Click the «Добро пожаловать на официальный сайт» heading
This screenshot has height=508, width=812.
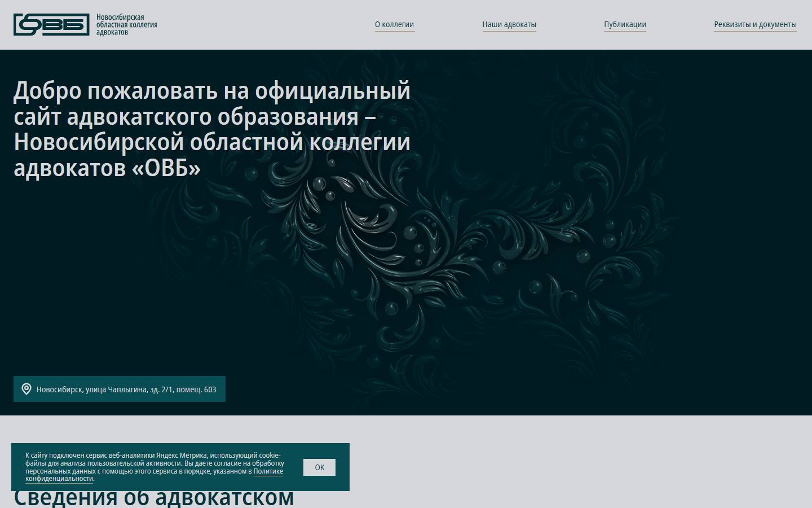pos(212,129)
